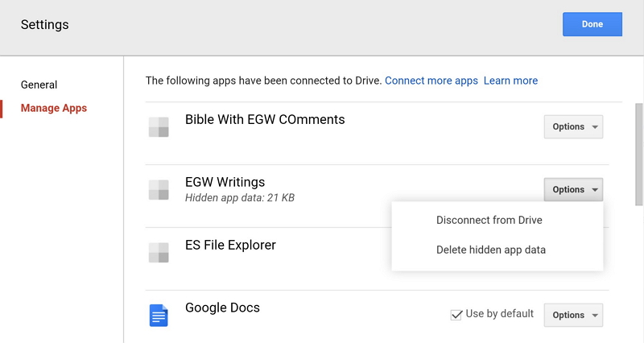Select the ES File Explorer app name
Image resolution: width=644 pixels, height=343 pixels.
tap(230, 246)
